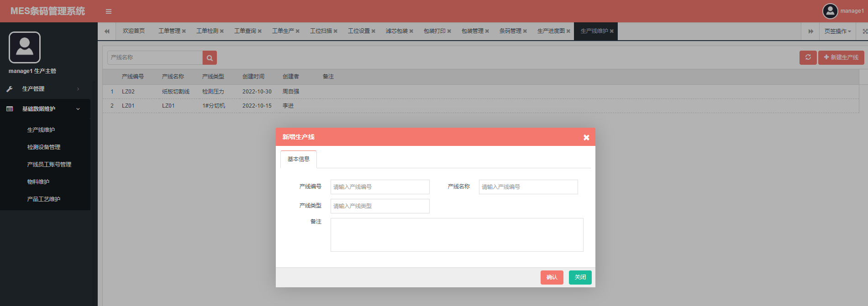Switch to the 欢迎首页 tab

click(134, 31)
